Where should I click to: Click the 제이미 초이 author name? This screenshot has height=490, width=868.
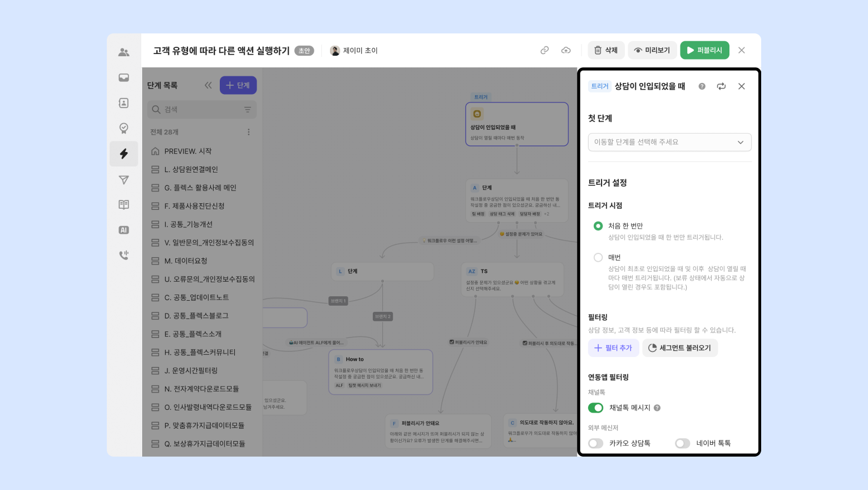pos(360,51)
